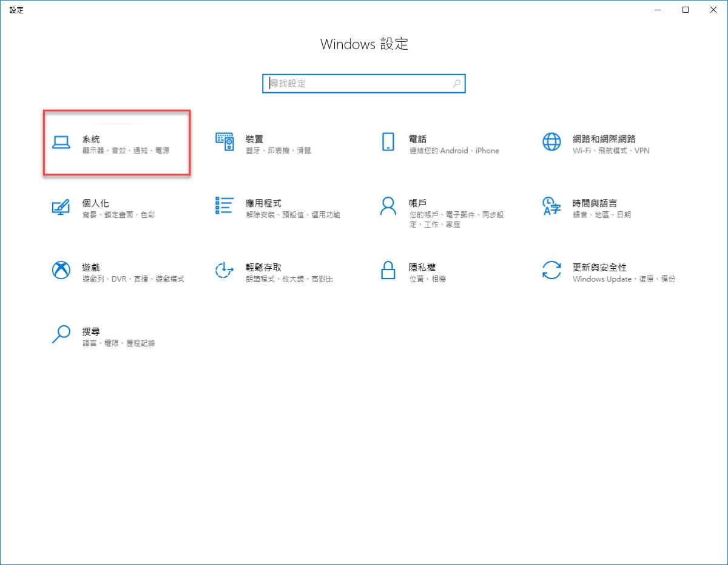
Task: Click description 語言、權限、歷程記錄
Action: point(119,343)
